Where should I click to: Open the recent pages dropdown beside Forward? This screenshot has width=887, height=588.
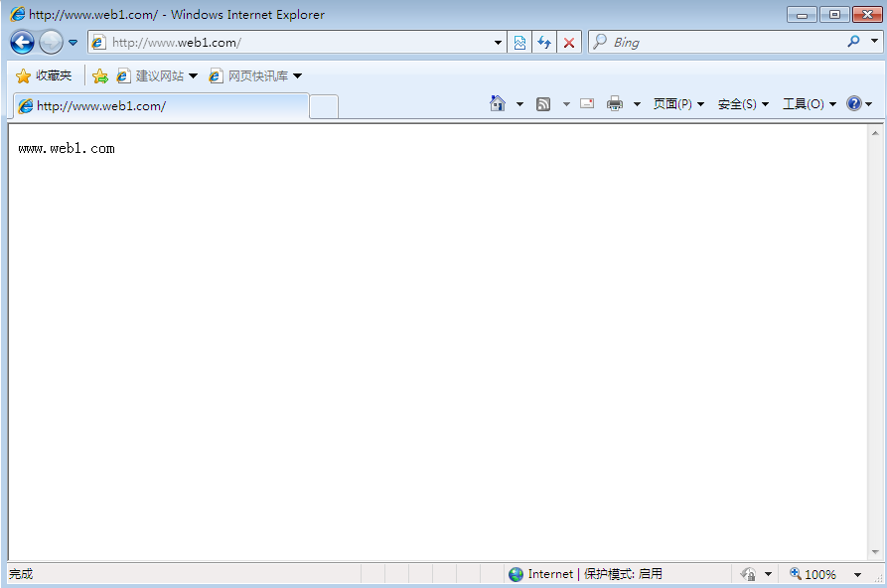coord(73,43)
